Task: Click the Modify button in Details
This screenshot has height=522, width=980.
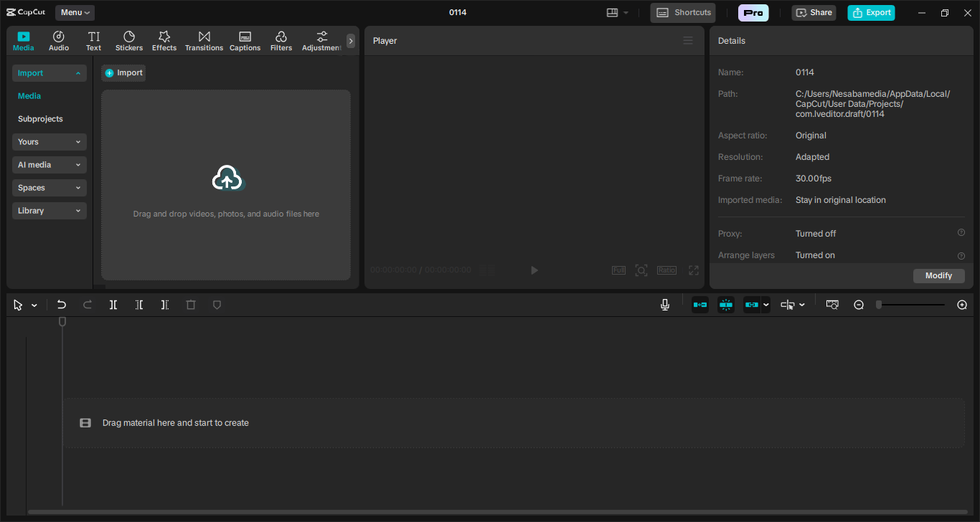Action: point(938,275)
